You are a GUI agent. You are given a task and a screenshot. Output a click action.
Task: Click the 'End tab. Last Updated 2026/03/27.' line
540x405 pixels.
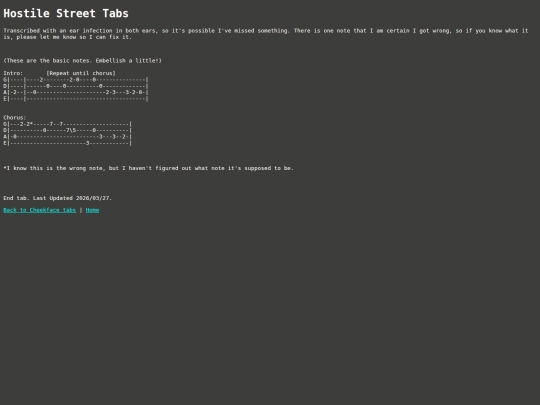tap(58, 198)
